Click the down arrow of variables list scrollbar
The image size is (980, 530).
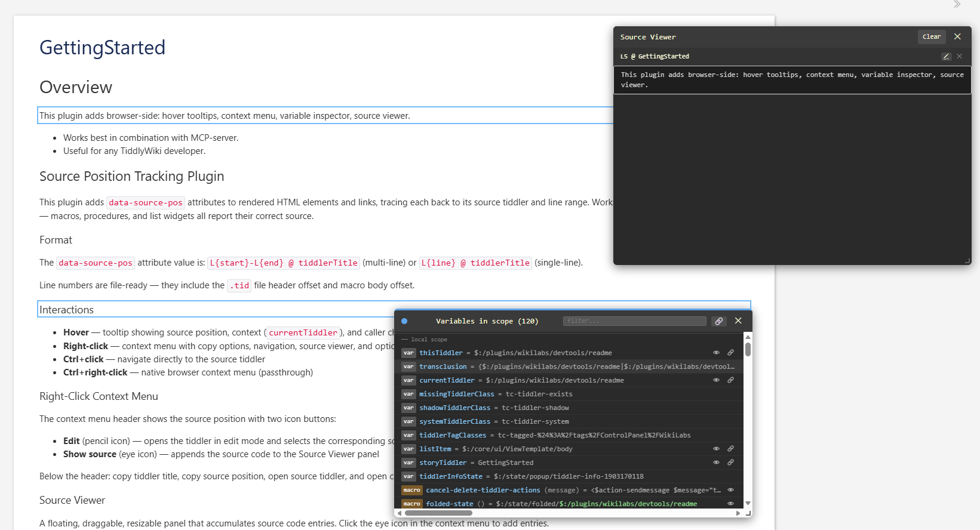point(748,503)
